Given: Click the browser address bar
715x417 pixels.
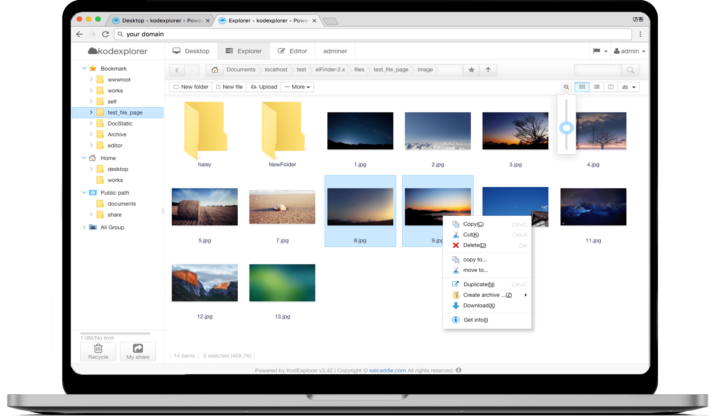Looking at the screenshot, I should point(373,34).
